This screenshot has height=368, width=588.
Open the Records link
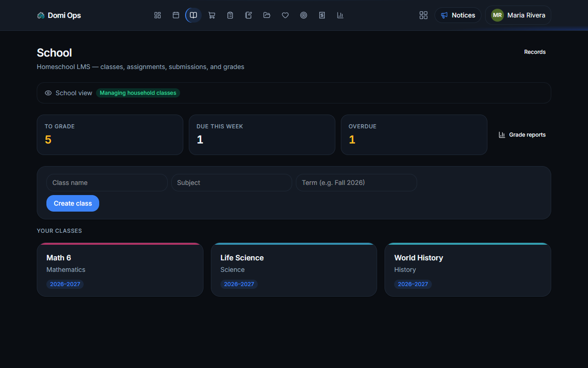[535, 52]
